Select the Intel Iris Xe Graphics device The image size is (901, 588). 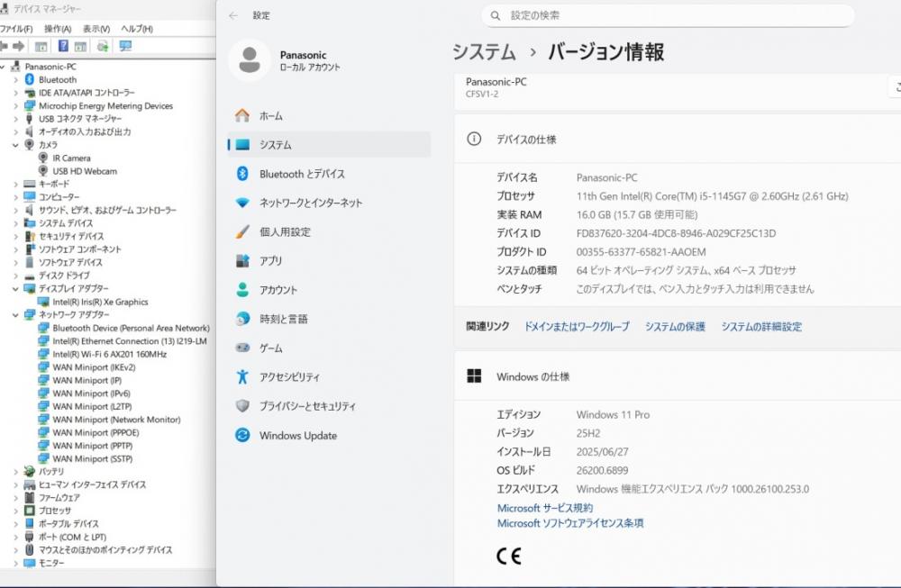pos(99,303)
